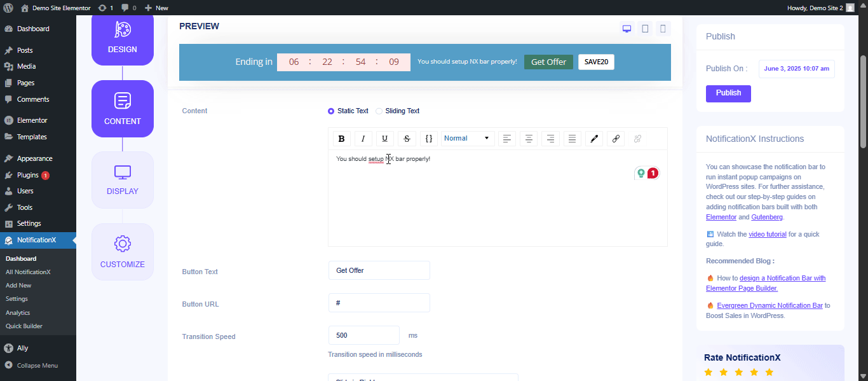The image size is (868, 381).
Task: Click inside the content text editor
Action: point(498,198)
